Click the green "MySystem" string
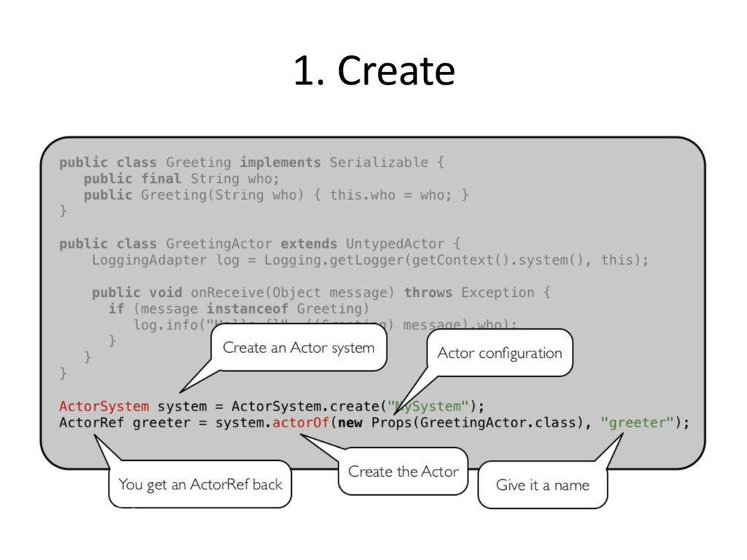 coord(428,406)
